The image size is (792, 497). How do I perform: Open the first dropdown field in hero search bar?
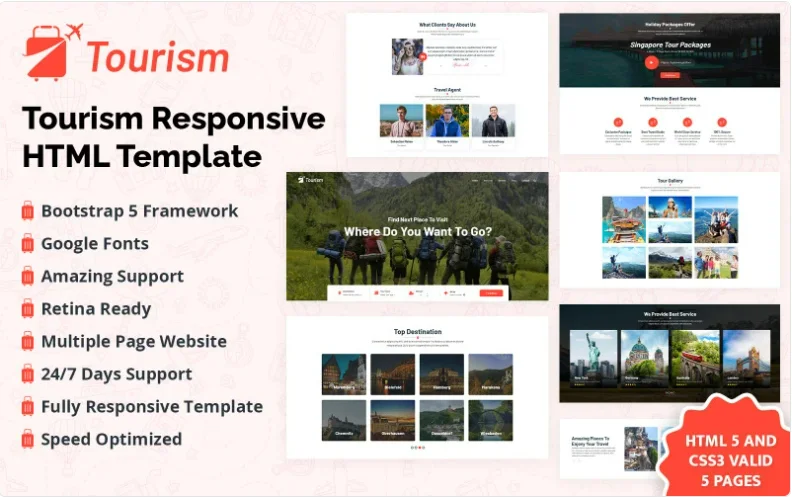[350, 293]
